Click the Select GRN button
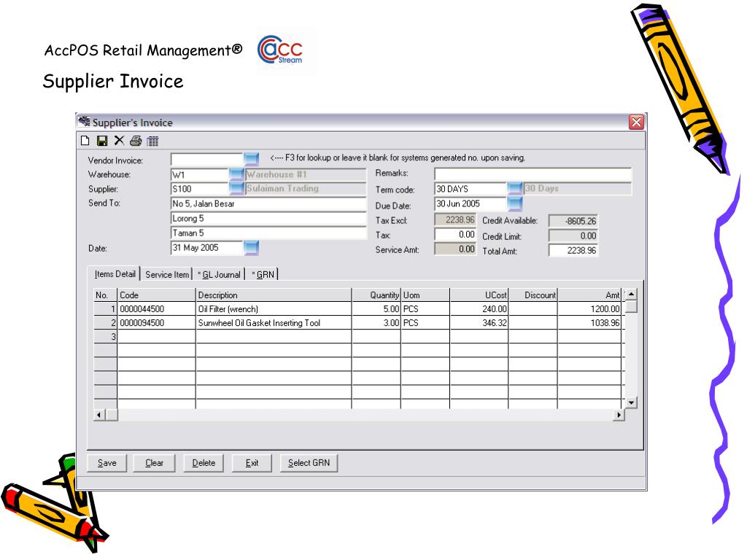 [x=309, y=463]
